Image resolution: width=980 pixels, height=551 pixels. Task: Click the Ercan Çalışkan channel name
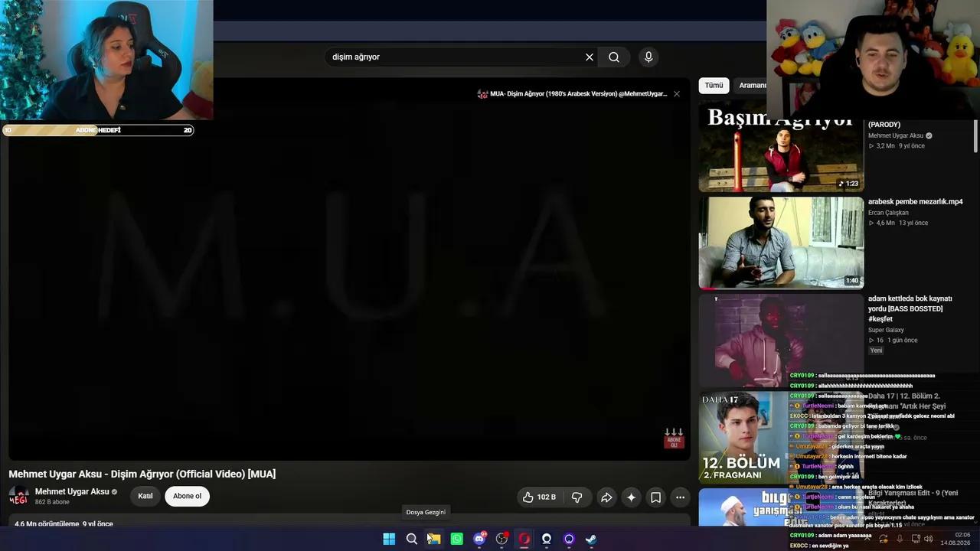pyautogui.click(x=888, y=213)
